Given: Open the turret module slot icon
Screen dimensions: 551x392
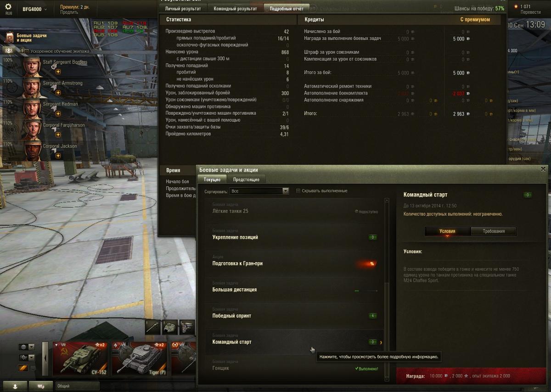Looking at the screenshot, I should [170, 327].
